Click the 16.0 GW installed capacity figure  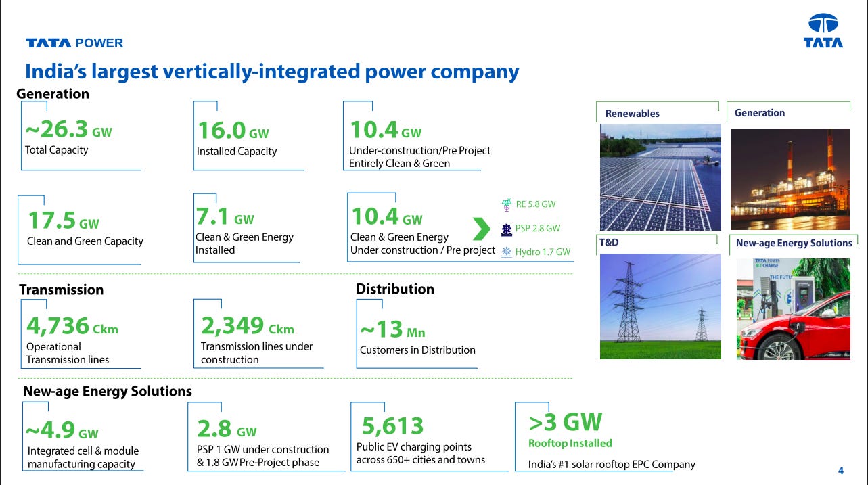[x=233, y=131]
